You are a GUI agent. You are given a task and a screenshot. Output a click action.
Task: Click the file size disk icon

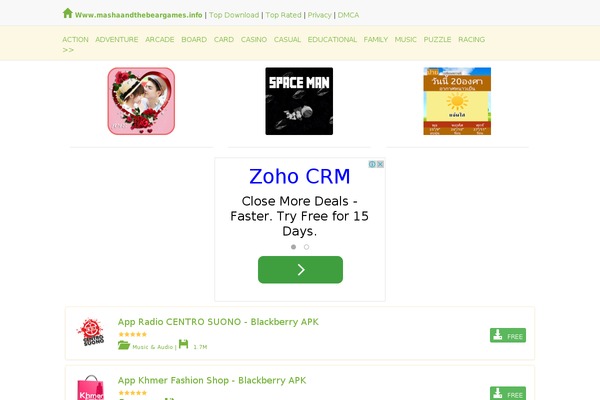(x=184, y=344)
